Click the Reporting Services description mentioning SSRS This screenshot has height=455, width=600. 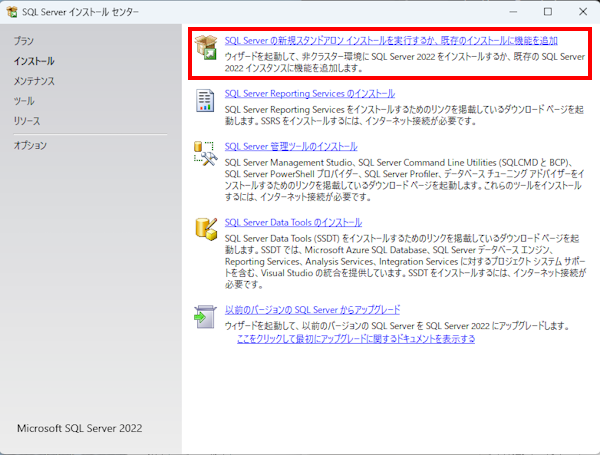404,115
